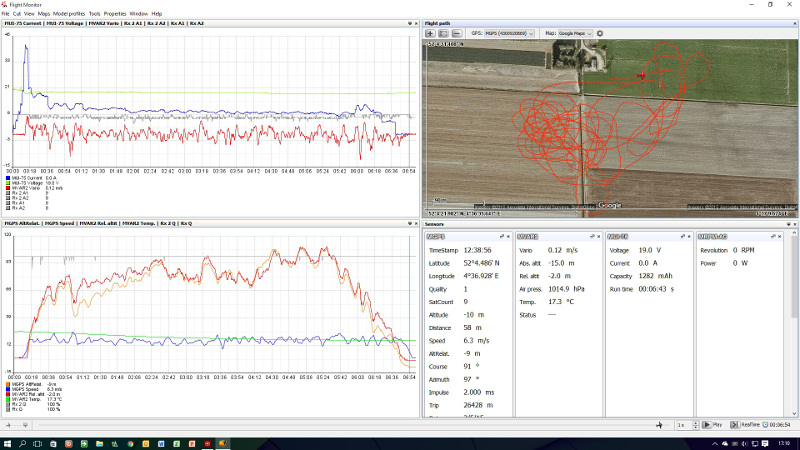Click the small zoom slider at bottom left

click(x=16, y=425)
